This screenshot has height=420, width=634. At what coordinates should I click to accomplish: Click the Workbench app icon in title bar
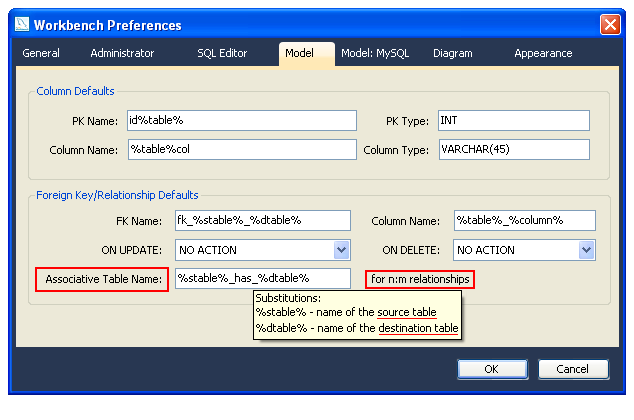pyautogui.click(x=19, y=24)
